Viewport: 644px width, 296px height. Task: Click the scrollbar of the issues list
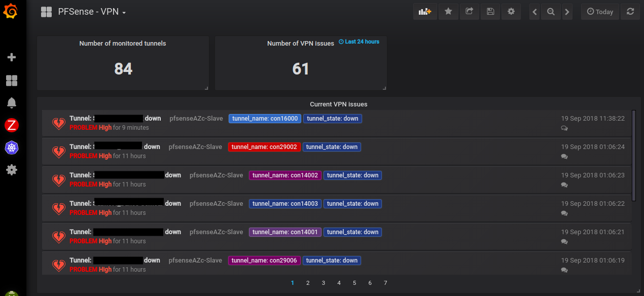634,156
